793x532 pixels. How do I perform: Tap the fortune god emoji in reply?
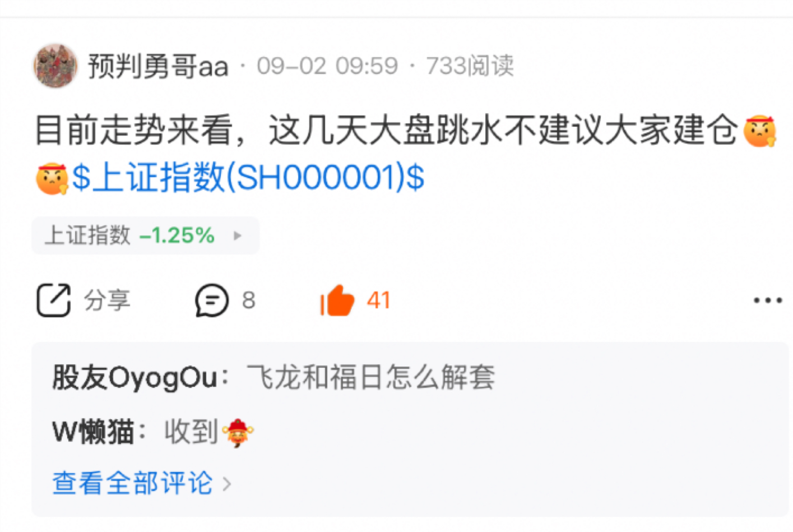(238, 433)
